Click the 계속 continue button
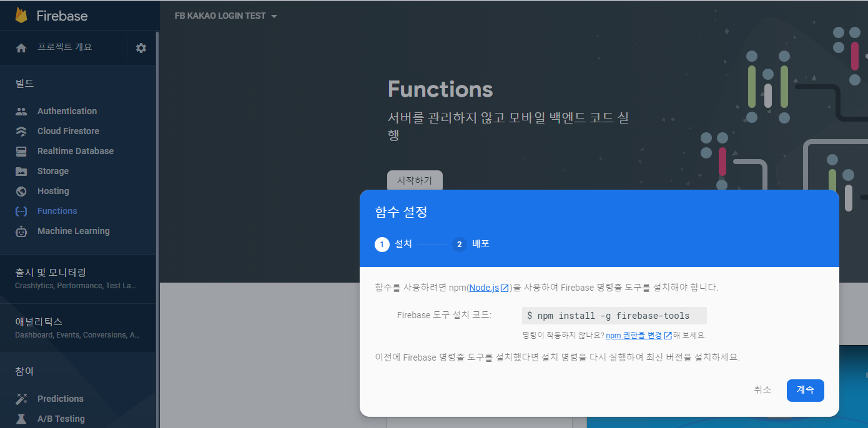 tap(806, 390)
